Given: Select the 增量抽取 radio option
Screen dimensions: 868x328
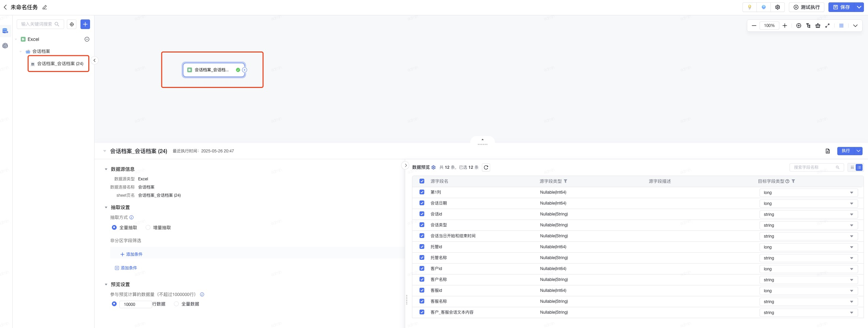Looking at the screenshot, I should point(148,227).
